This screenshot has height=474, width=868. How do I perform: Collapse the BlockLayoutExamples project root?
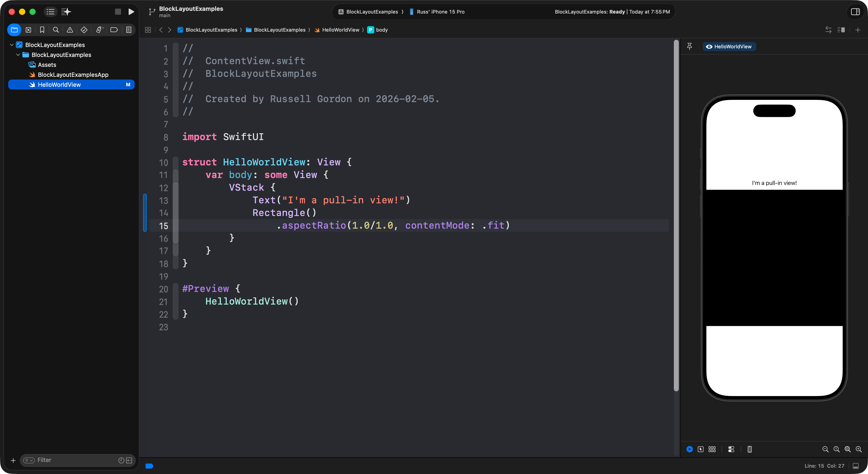pyautogui.click(x=12, y=45)
